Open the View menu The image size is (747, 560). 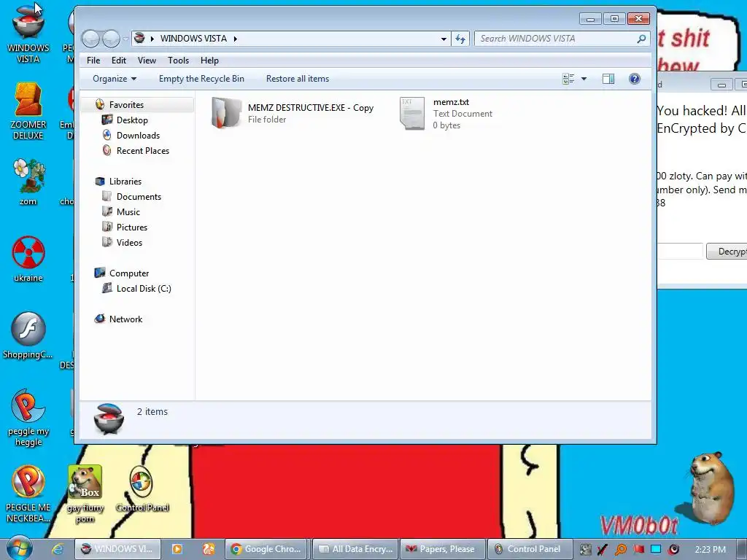click(147, 61)
